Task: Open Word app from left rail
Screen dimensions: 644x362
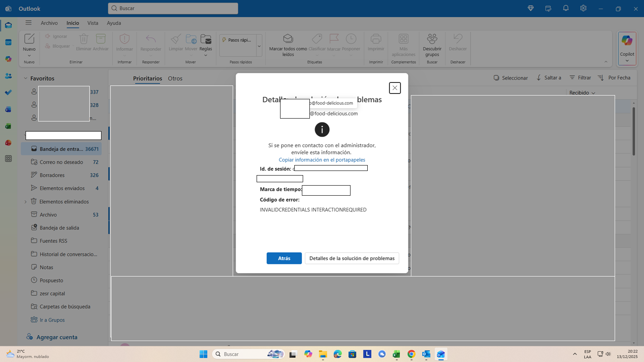Action: coord(8,109)
